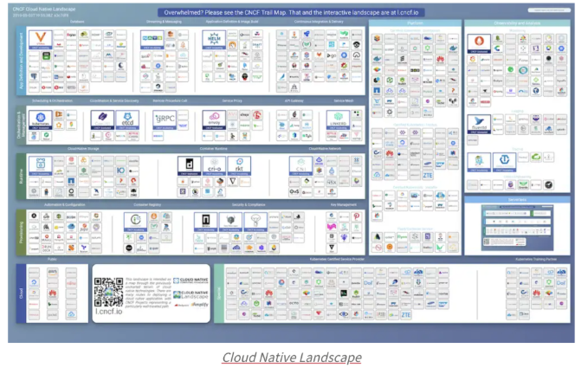The width and height of the screenshot is (588, 374).
Task: Open the Prometheus logo under Monitoring
Action: (479, 44)
